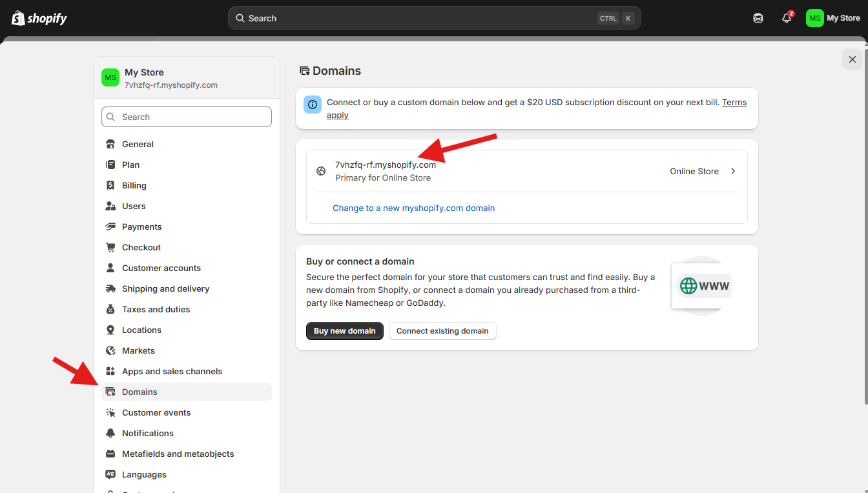Click the My Store header in sidebar
The height and width of the screenshot is (493, 868).
tap(187, 77)
